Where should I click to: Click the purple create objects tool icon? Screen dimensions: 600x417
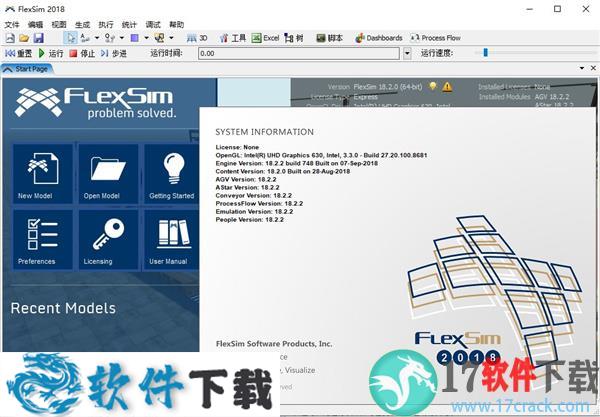pyautogui.click(x=134, y=38)
